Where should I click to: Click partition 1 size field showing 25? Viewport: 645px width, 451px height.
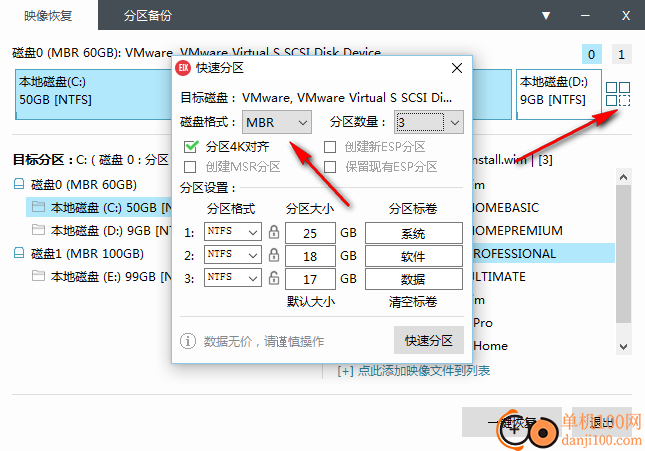(310, 233)
